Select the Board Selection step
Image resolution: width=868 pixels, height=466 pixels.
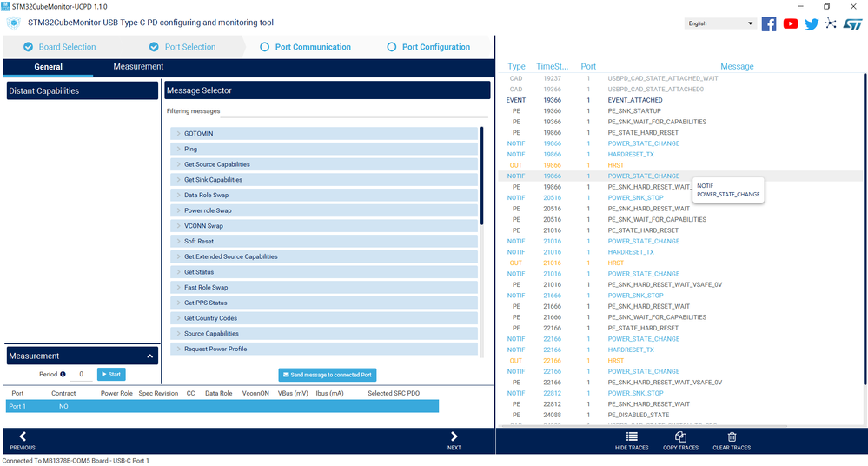[x=60, y=47]
